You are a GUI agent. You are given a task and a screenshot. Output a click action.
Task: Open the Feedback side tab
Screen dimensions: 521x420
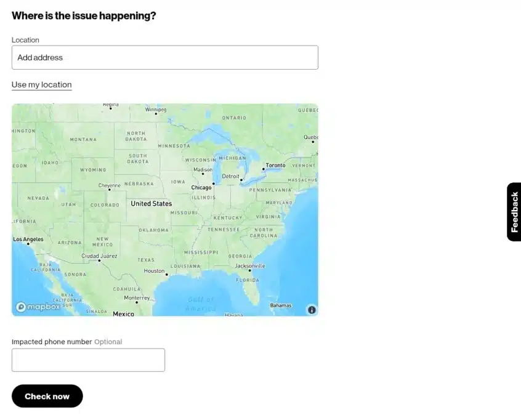[514, 212]
